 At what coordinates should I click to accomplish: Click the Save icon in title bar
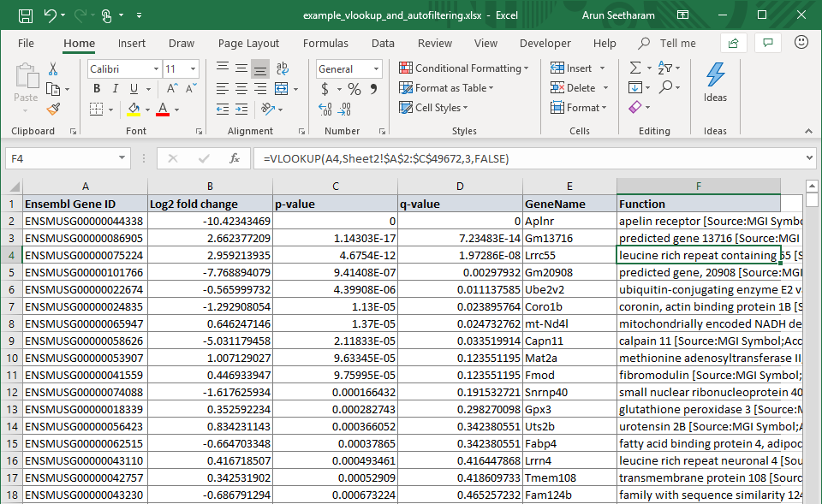pos(26,15)
